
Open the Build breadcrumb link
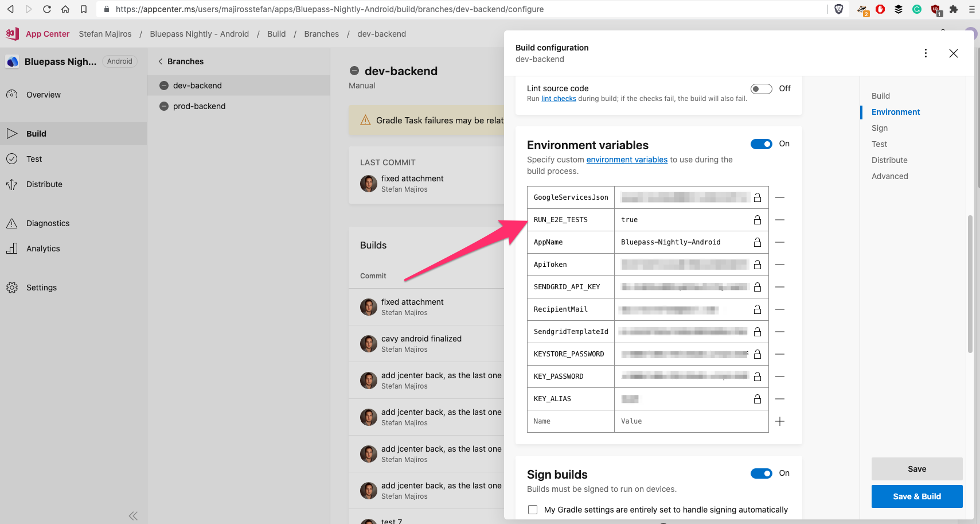coord(276,34)
